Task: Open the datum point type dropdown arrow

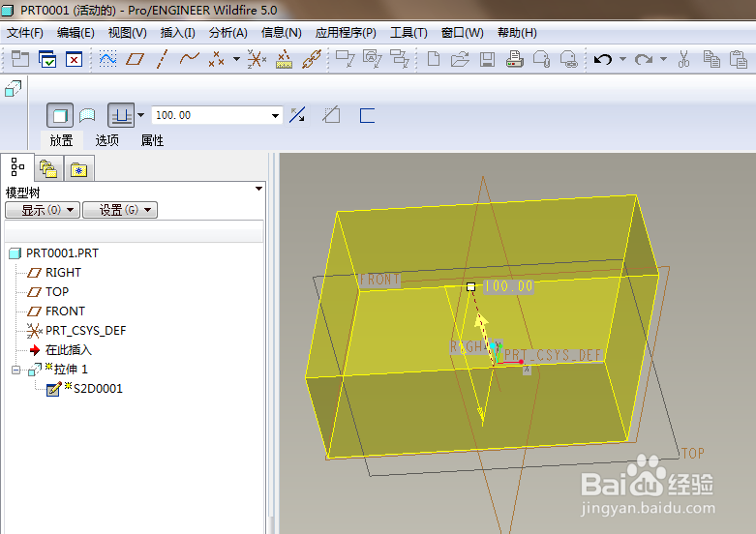Action: (x=236, y=59)
